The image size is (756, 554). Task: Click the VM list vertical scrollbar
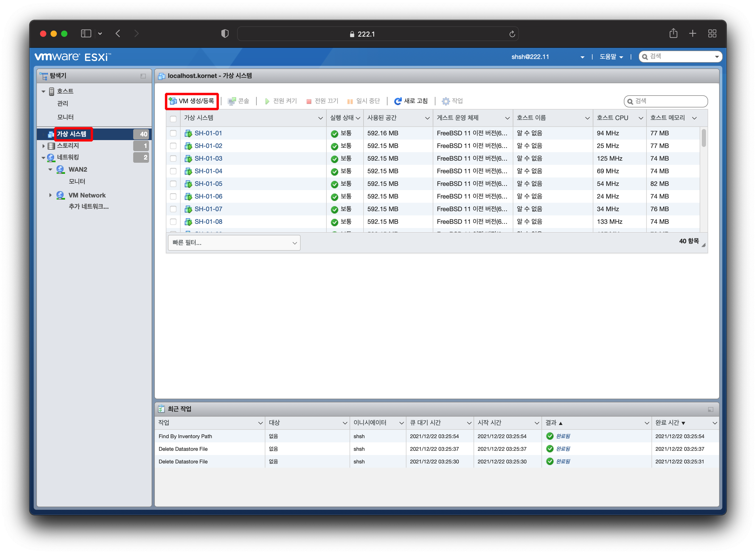pos(703,138)
